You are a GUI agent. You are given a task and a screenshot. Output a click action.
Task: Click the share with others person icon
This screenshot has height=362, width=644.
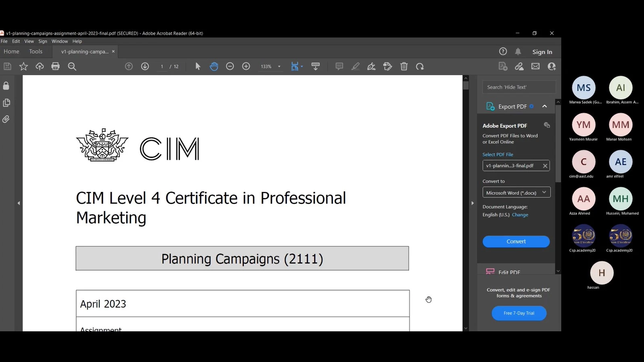[x=552, y=66]
